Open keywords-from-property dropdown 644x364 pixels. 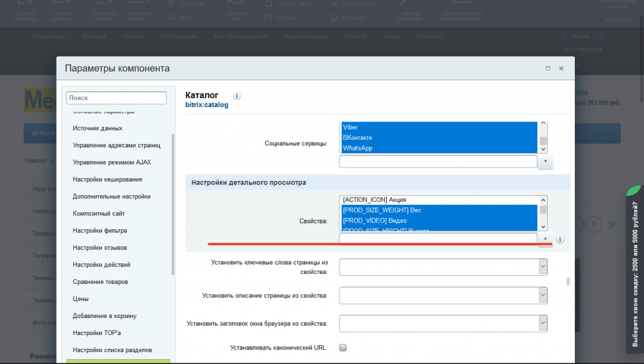pos(543,266)
